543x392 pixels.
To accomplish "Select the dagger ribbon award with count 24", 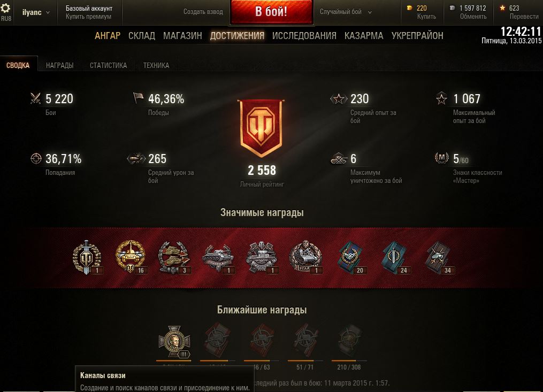I will [394, 257].
